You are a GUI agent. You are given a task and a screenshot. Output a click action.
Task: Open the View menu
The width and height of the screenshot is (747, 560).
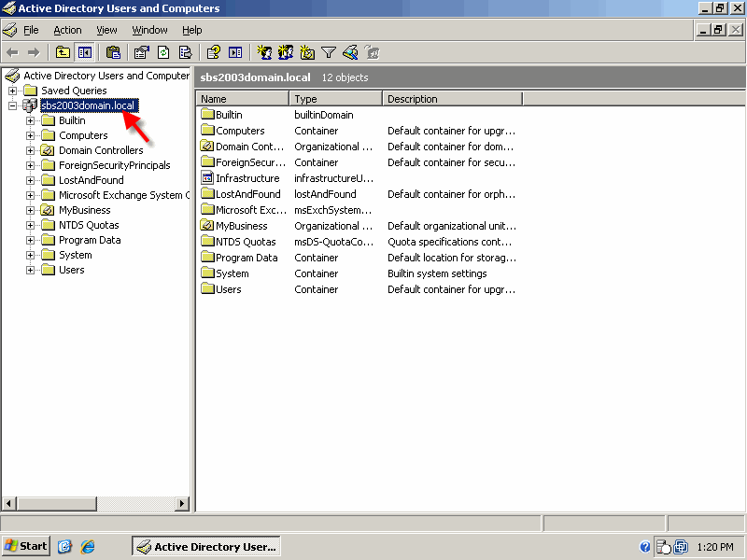pos(106,30)
